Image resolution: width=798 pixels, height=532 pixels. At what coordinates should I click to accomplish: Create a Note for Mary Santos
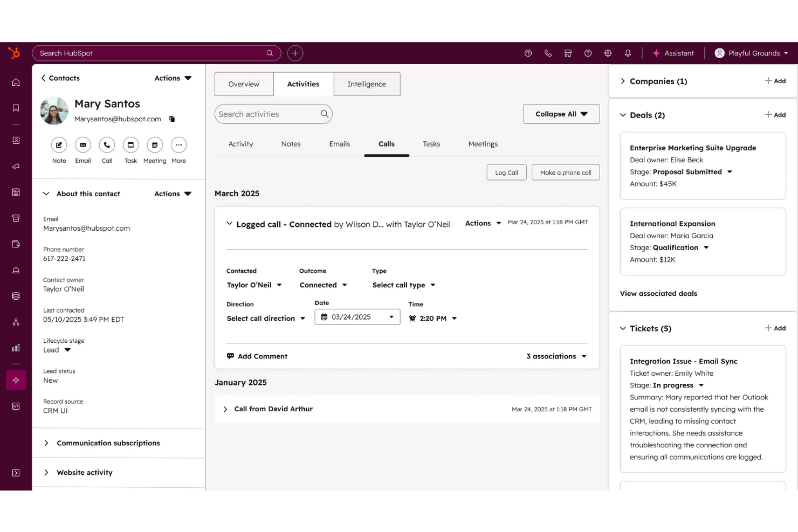pos(59,145)
